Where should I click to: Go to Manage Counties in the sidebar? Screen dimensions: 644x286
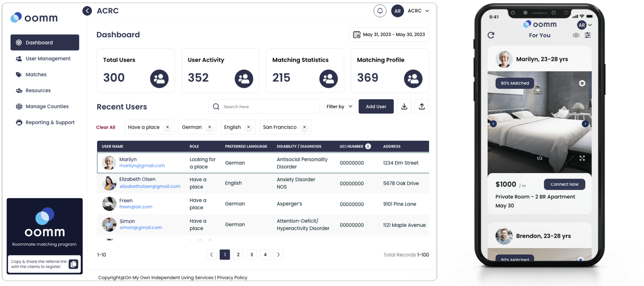(47, 106)
